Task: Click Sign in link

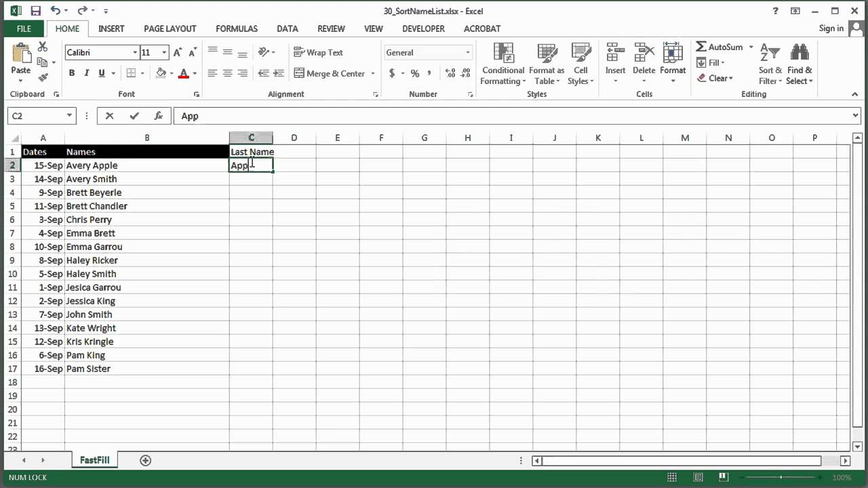Action: [831, 28]
